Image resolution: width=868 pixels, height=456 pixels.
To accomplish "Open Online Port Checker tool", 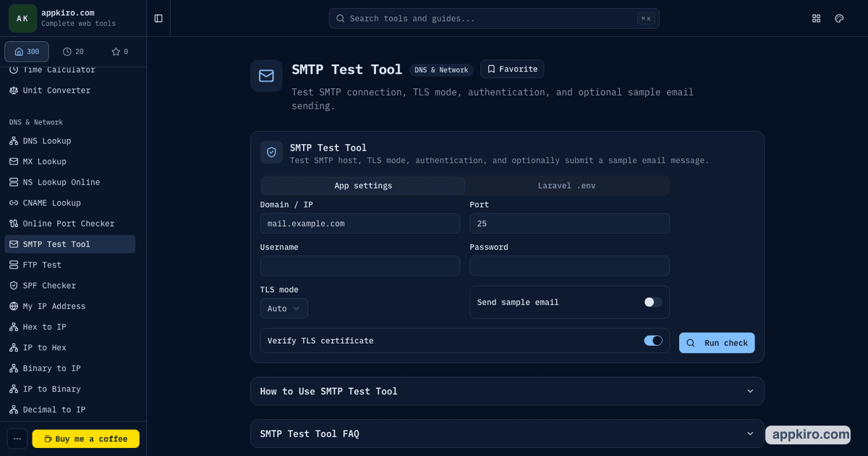I will pos(70,224).
